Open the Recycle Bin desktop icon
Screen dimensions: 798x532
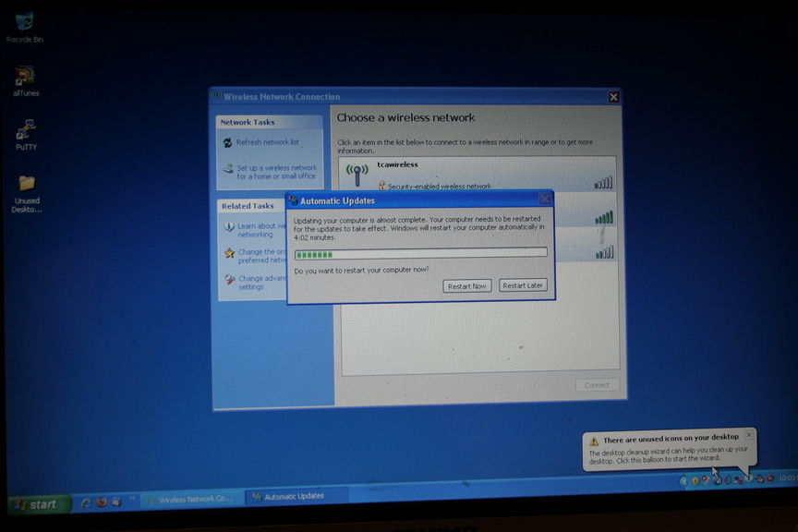point(24,28)
